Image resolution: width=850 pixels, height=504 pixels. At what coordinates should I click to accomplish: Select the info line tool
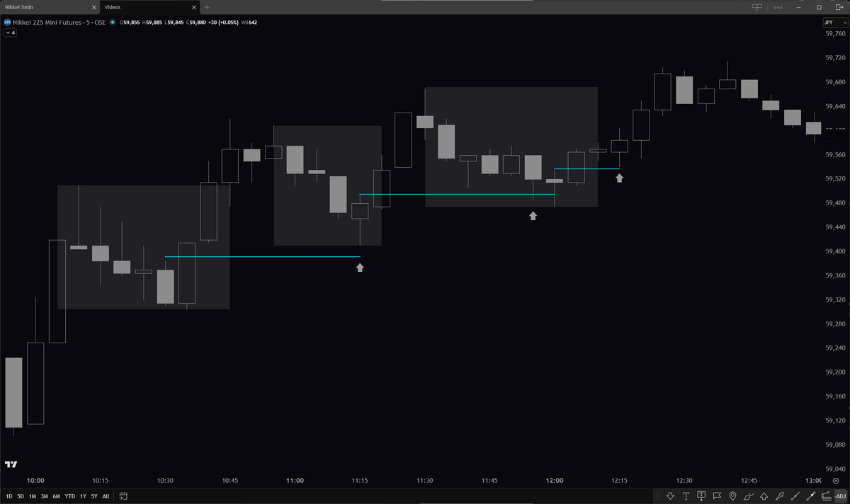[810, 496]
